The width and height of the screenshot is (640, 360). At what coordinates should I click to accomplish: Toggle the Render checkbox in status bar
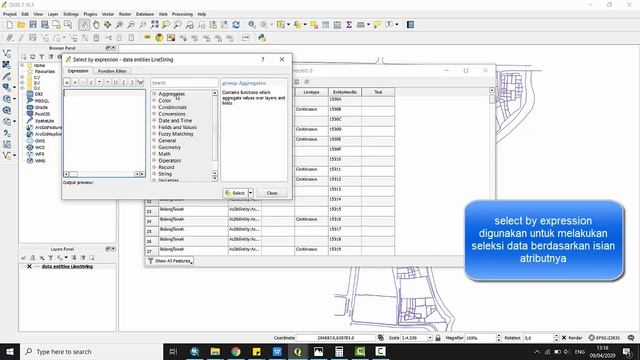tap(564, 338)
